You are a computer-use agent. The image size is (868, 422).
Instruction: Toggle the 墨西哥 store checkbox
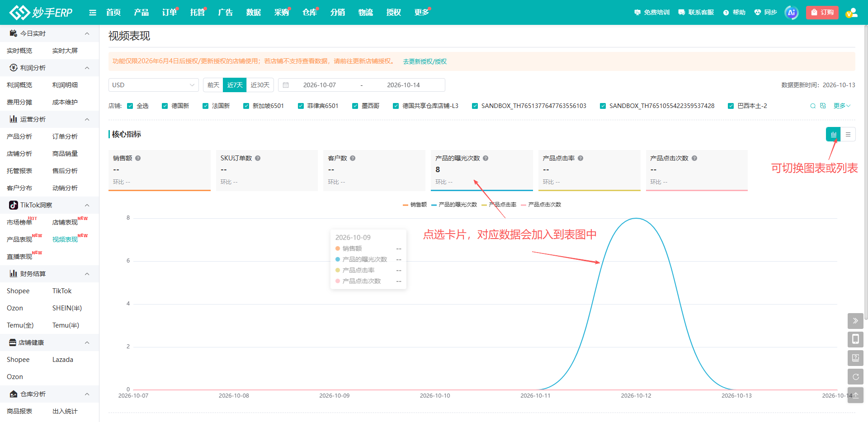[x=355, y=106]
